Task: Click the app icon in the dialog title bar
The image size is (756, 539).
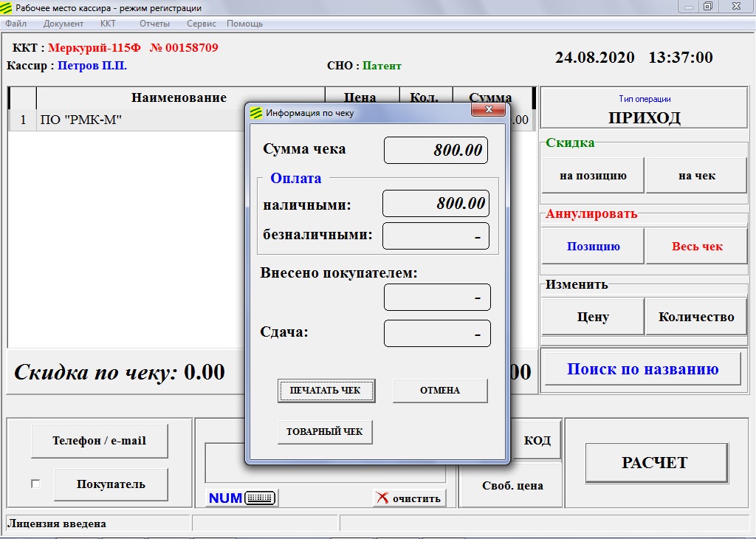Action: click(256, 113)
